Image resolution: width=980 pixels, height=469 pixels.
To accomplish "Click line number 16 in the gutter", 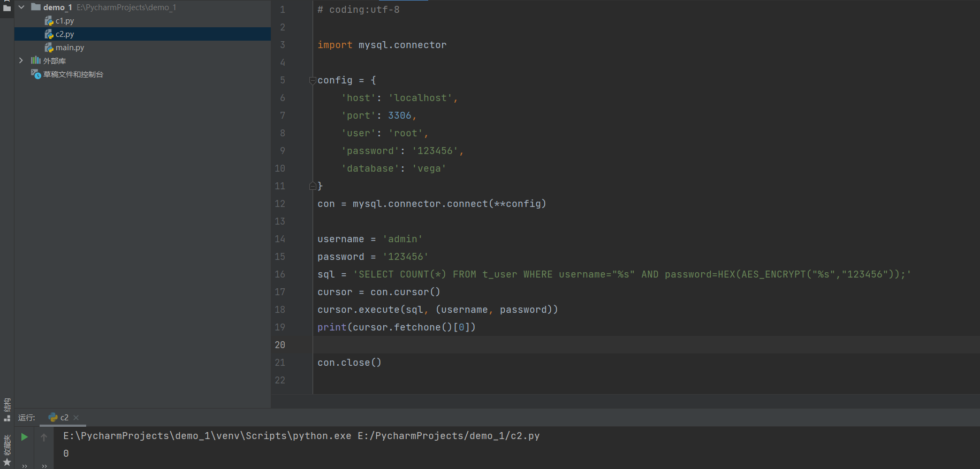I will coord(280,274).
